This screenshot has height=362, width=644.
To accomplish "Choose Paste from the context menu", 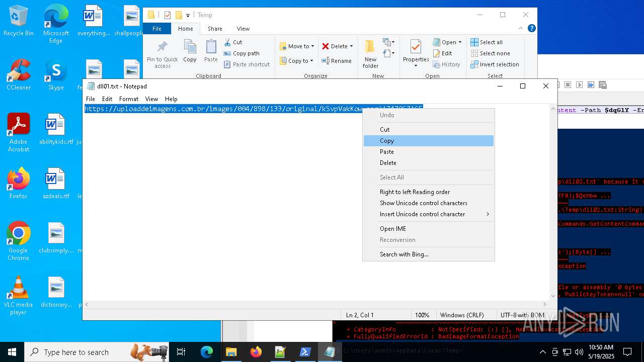I will pos(429,152).
